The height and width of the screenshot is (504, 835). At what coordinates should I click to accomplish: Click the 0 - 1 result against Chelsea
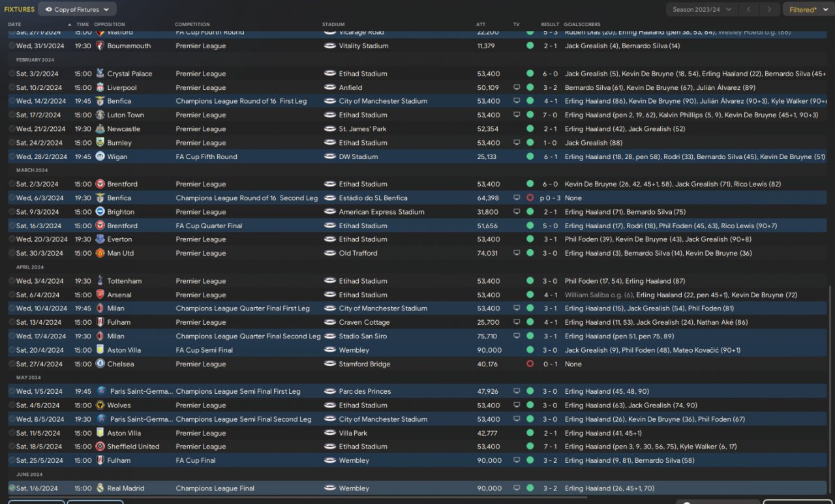550,364
